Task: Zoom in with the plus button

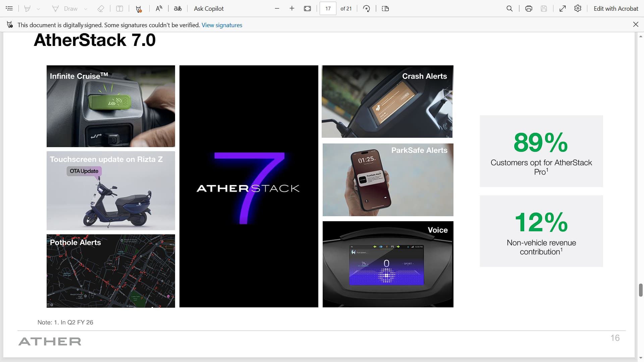Action: [292, 8]
